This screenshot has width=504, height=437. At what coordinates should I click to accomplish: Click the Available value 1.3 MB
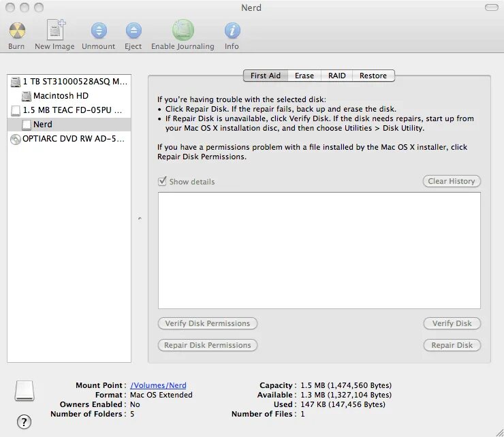346,395
